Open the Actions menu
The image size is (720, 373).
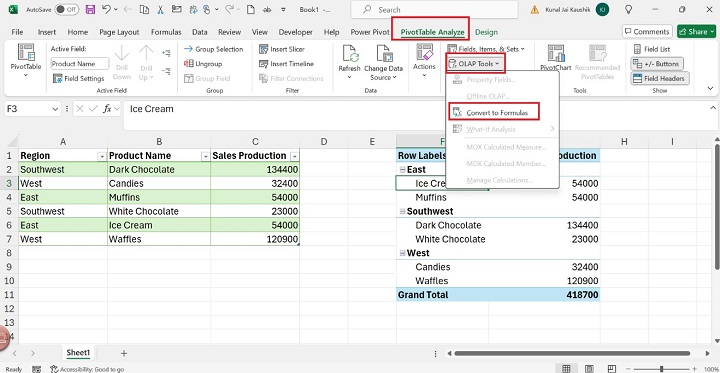(424, 60)
